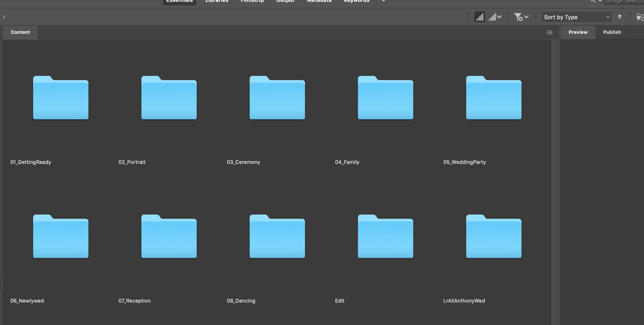Switch to the Publish panel tab

coord(612,32)
